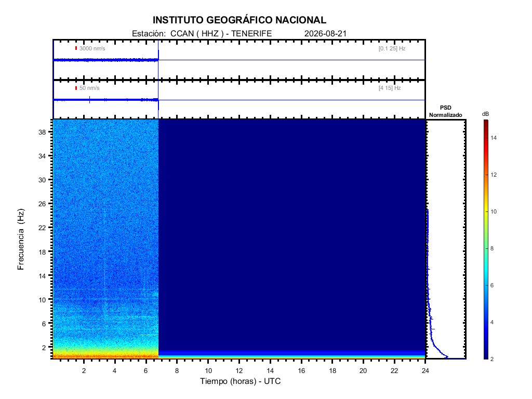
Task: Click the colorbar at the 6 dB level
Action: [486, 285]
